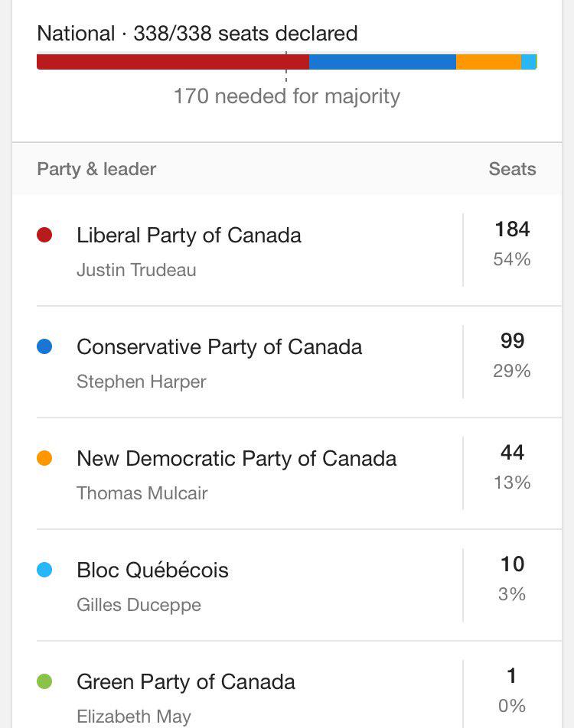Click the Party & leader column header

click(x=96, y=169)
